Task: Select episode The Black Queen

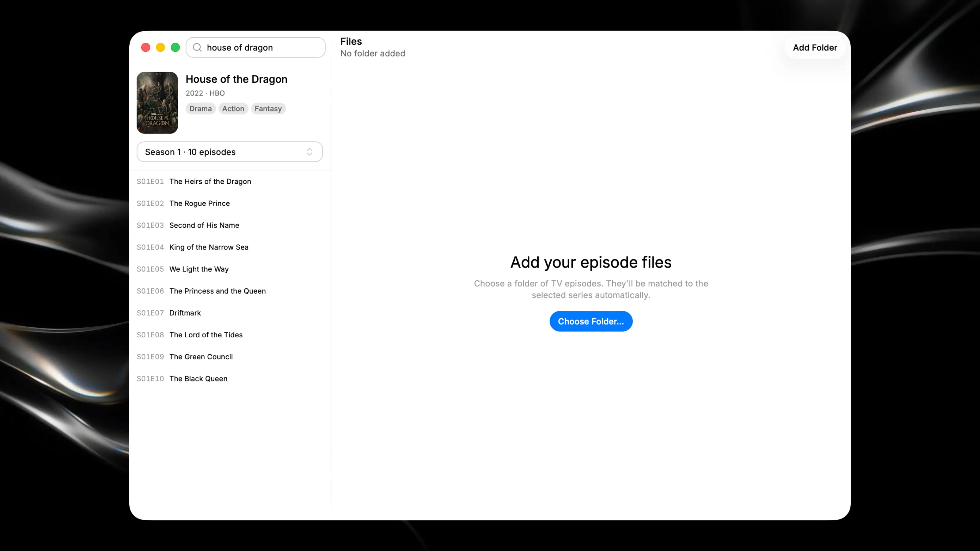Action: click(x=230, y=379)
